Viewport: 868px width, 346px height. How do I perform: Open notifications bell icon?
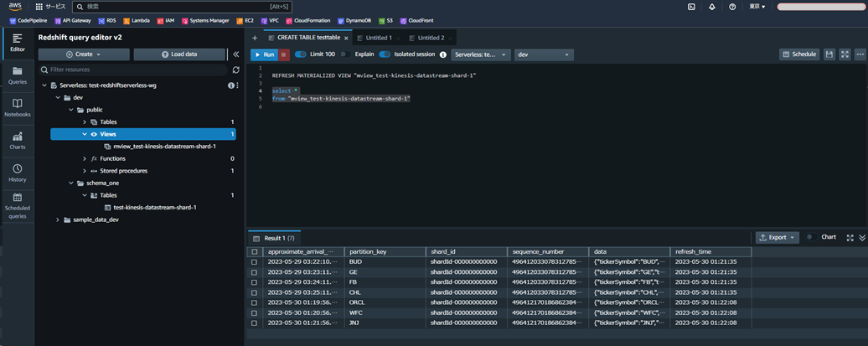712,7
